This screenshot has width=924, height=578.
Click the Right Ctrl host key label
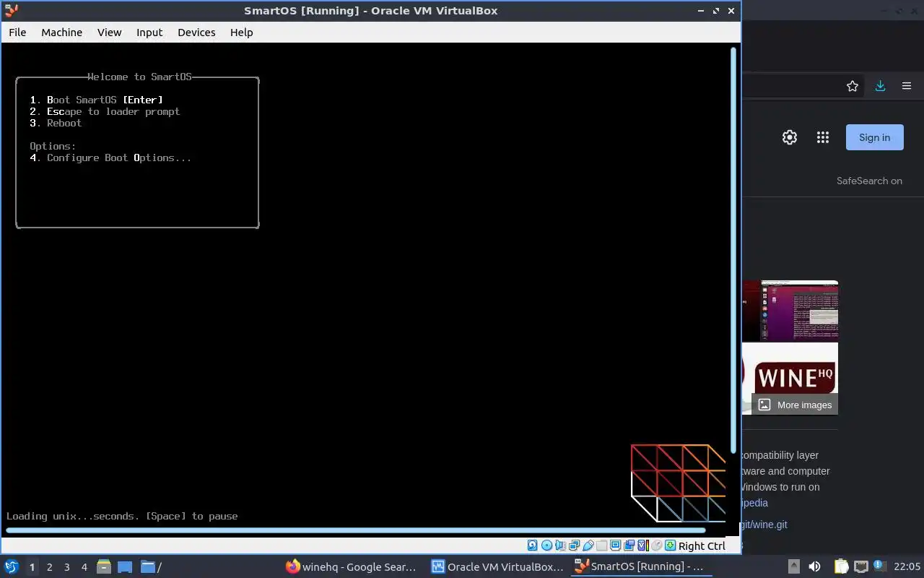pos(702,546)
